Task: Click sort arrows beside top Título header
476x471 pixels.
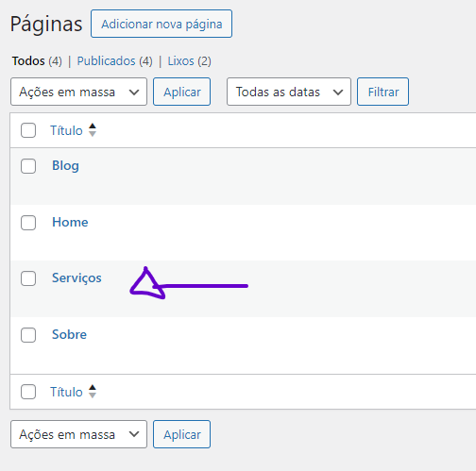Action: pos(93,130)
